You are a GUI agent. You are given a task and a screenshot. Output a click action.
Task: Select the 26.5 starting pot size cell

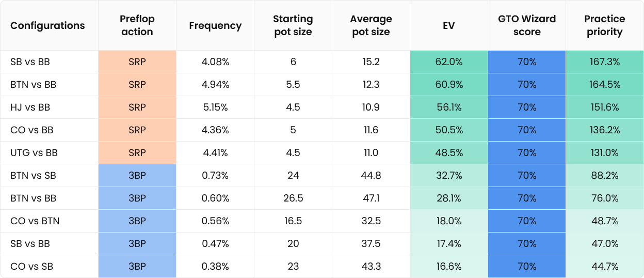[293, 198]
